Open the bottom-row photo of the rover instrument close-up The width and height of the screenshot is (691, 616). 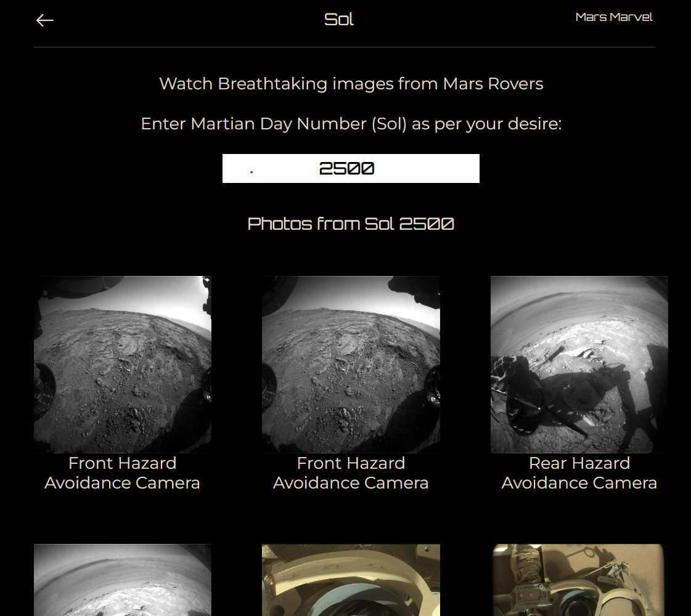[579, 580]
